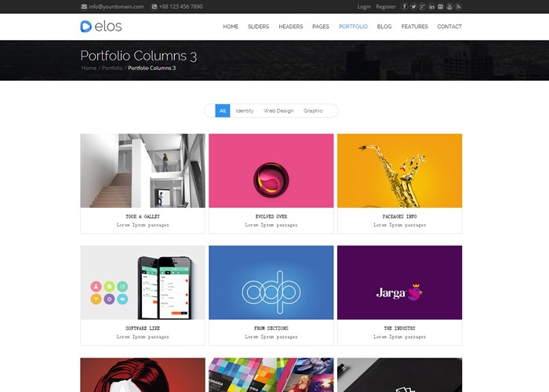Open the Facebook social icon
This screenshot has height=392, width=549.
click(x=405, y=6)
